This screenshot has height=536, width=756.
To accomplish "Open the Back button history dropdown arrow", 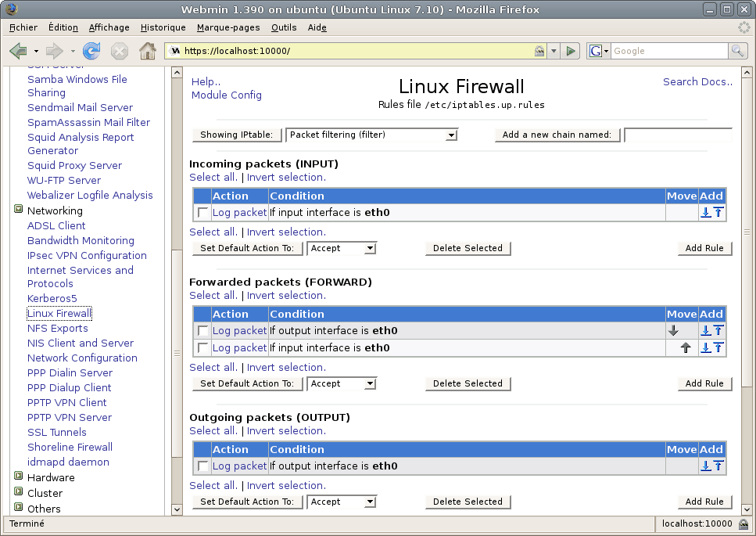I will click(36, 51).
